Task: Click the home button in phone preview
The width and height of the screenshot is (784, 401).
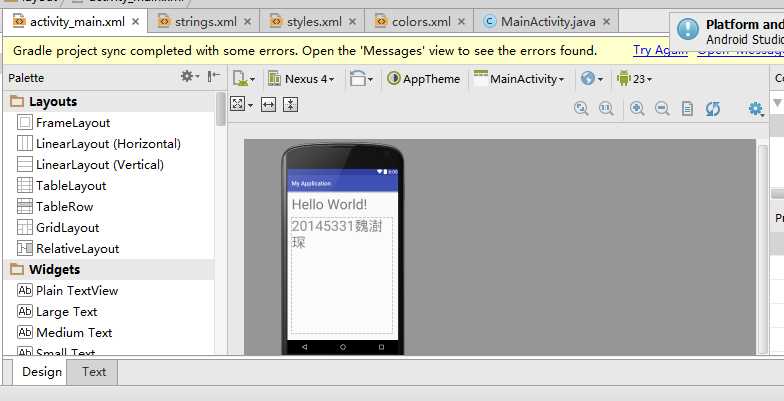Action: point(342,346)
